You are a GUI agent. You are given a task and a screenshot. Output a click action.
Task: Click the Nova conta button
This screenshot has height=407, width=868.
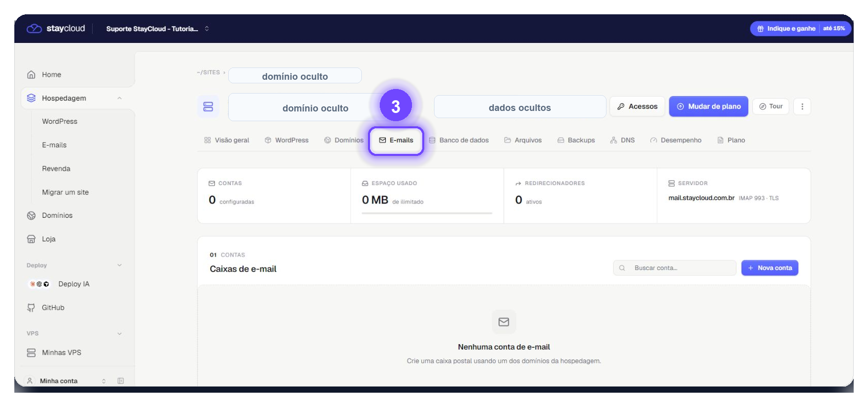(770, 268)
